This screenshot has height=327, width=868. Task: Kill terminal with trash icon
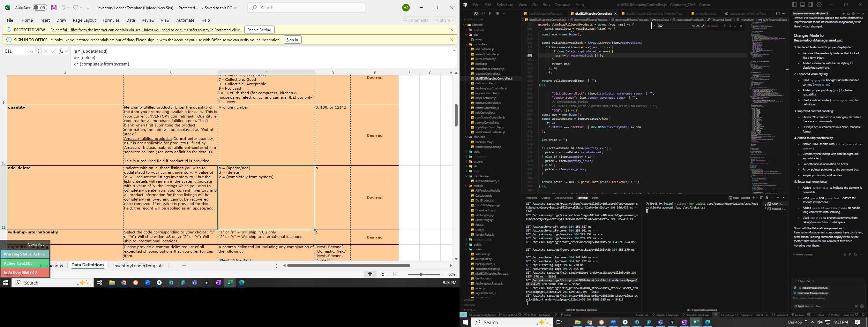pos(767,198)
